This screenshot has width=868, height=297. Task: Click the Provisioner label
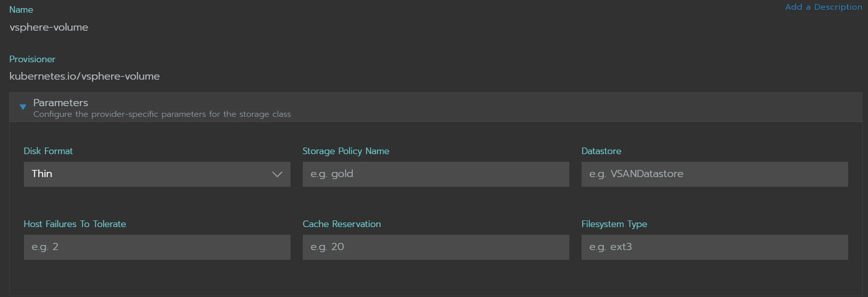coord(32,59)
